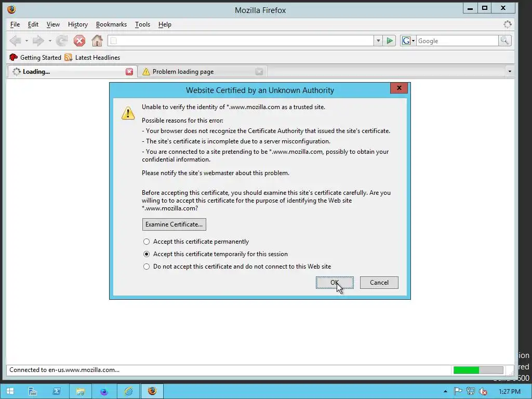Open the Help menu
532x399 pixels.
point(165,24)
